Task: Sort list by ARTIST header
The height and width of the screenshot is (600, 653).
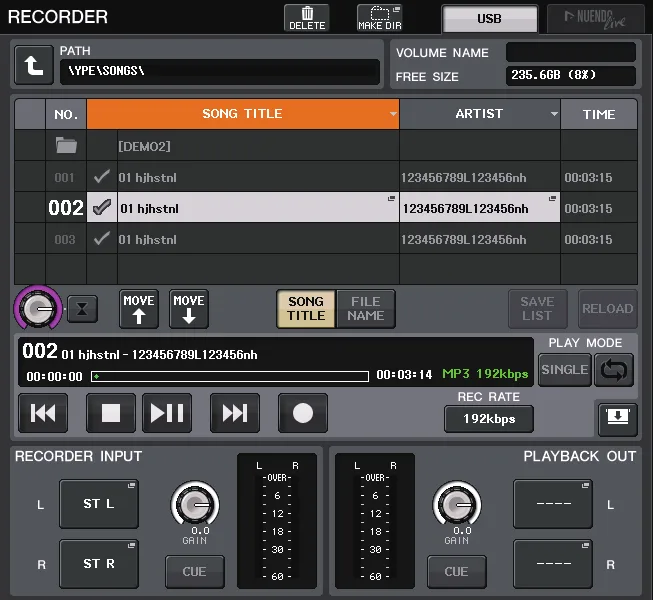Action: click(x=480, y=114)
